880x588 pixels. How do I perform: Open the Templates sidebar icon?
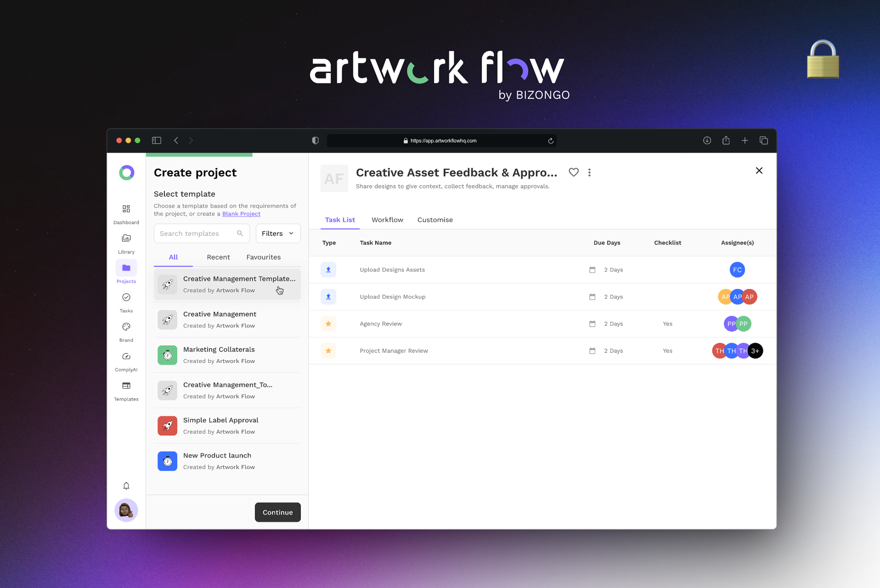click(126, 386)
